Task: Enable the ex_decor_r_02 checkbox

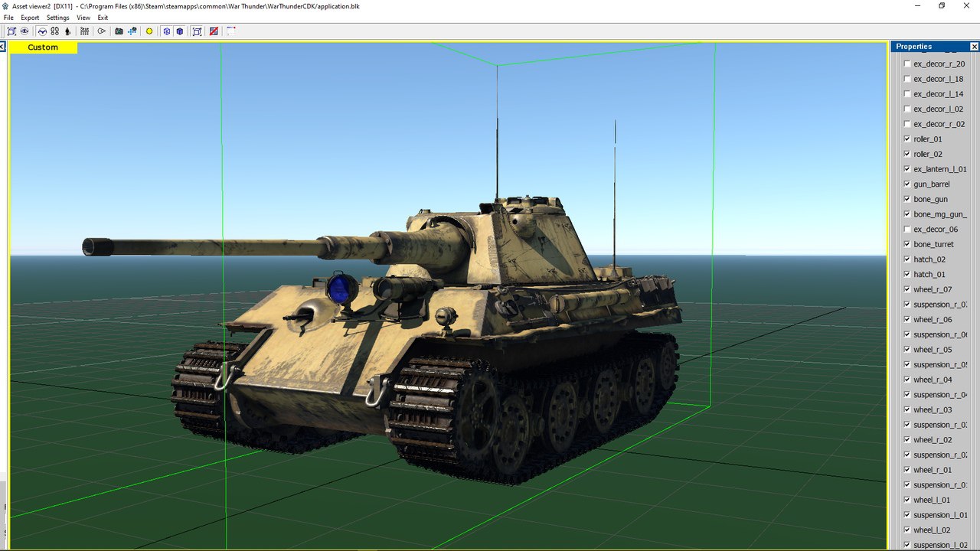Action: coord(907,124)
